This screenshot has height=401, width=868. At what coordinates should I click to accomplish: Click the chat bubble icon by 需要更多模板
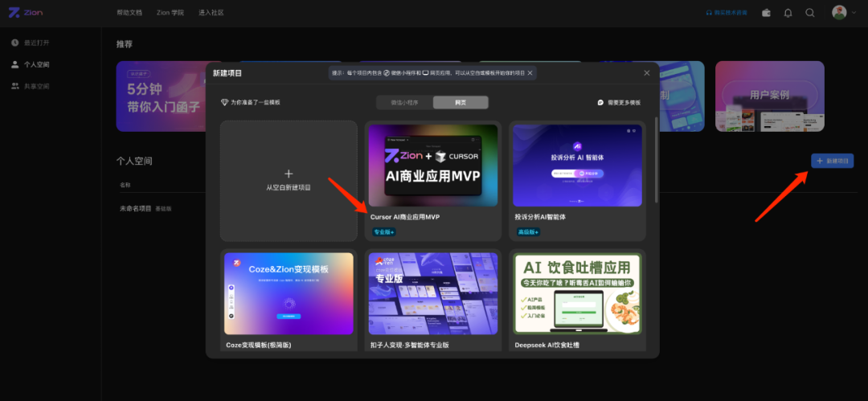point(600,103)
